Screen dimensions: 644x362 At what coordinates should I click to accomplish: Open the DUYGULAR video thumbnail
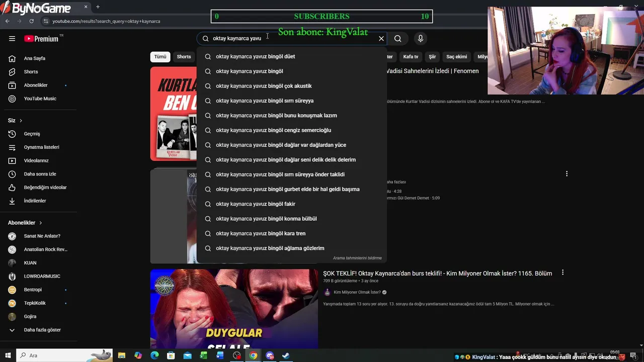coord(234,309)
